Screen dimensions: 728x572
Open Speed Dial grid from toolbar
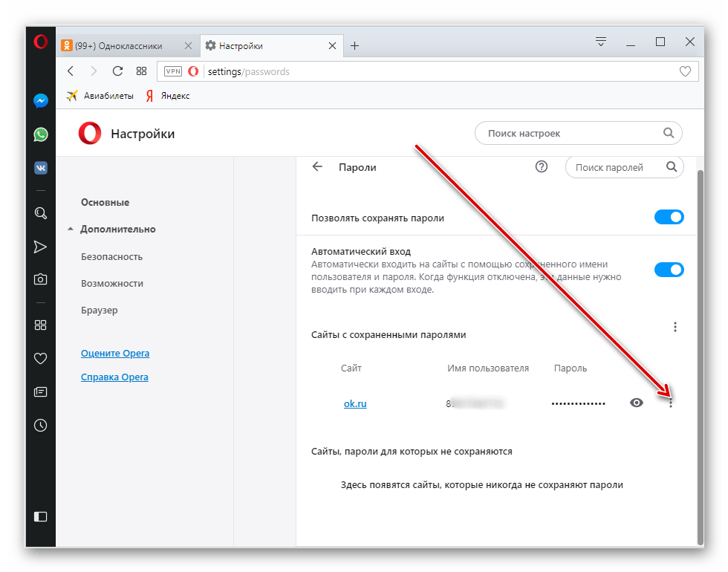(x=141, y=71)
